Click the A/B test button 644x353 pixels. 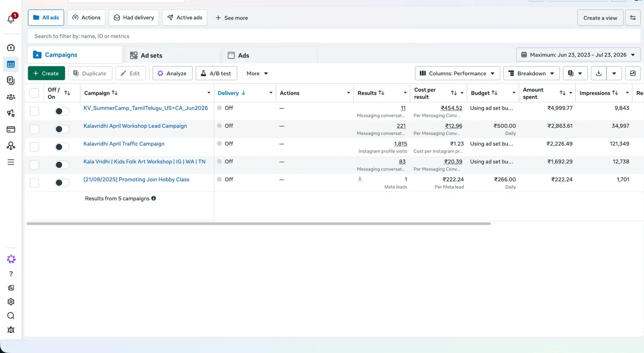[216, 73]
